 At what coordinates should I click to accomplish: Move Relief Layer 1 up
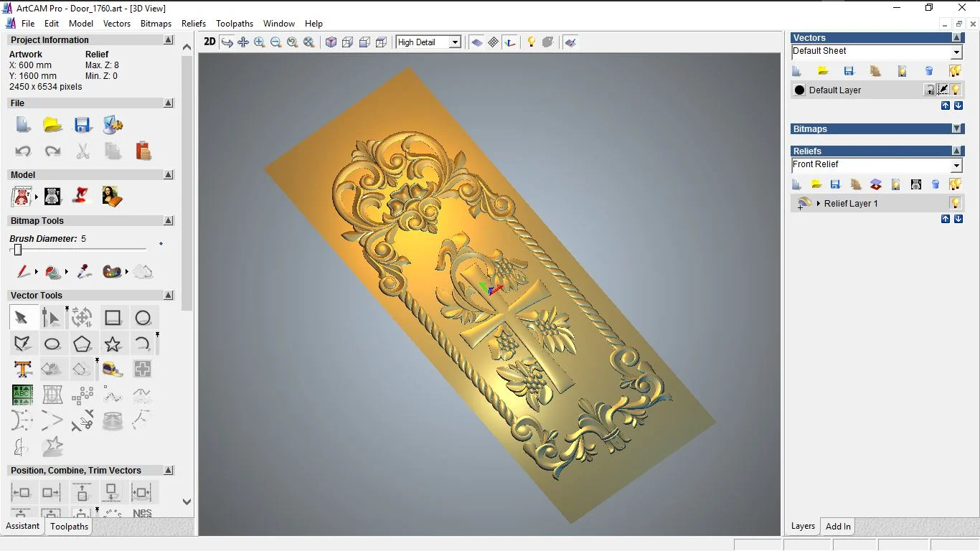[x=946, y=219]
